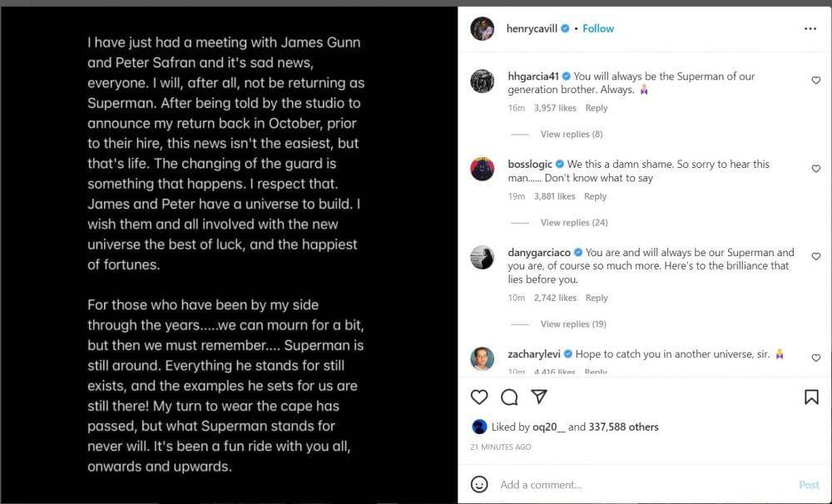Open henrycavill's profile picture

(483, 28)
